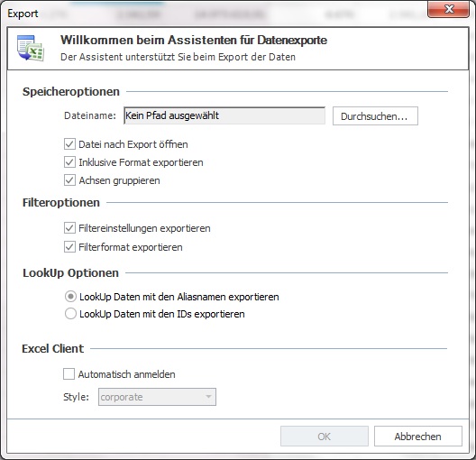Click the 'Dateiname:' label
This screenshot has height=460, width=476.
pos(90,115)
